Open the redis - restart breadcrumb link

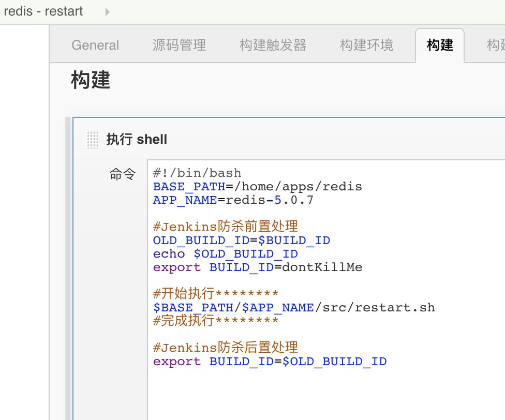pyautogui.click(x=43, y=11)
